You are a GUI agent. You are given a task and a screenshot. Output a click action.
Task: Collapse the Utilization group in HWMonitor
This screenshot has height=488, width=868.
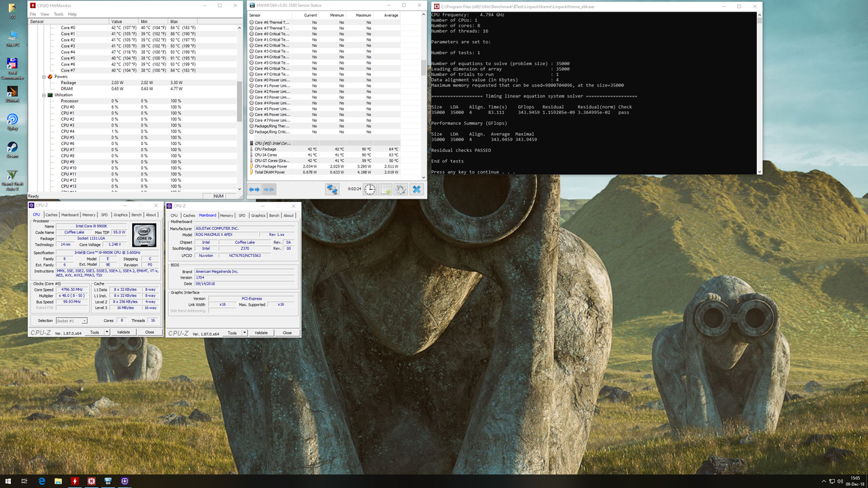point(43,95)
